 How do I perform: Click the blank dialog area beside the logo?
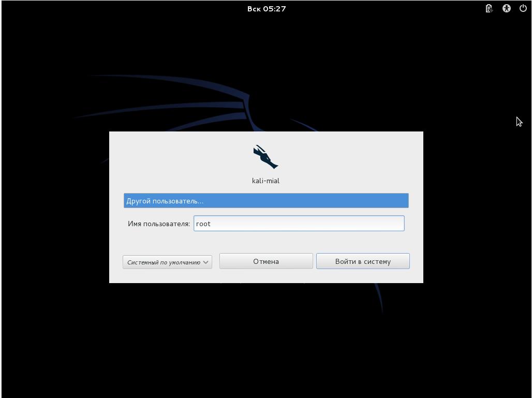coord(352,158)
